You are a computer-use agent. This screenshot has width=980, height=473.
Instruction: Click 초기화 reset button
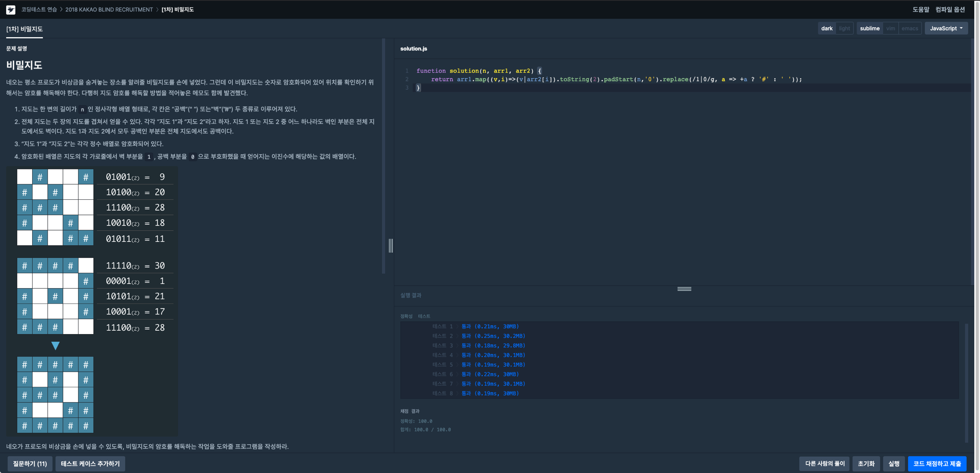coord(866,463)
